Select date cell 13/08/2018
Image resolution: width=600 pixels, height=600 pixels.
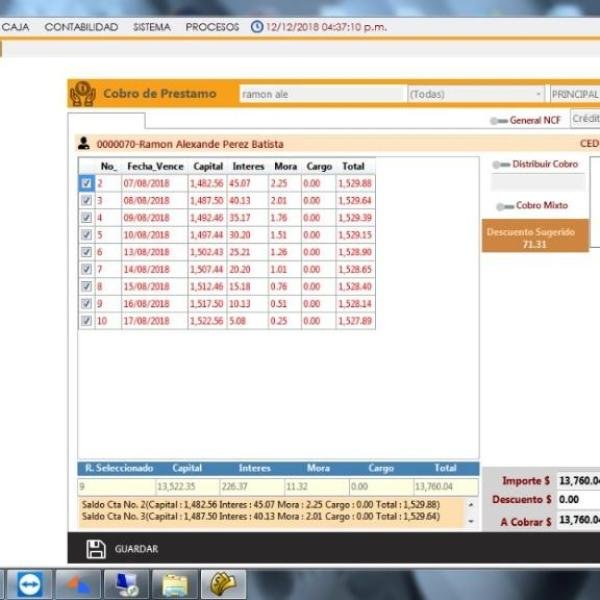click(155, 252)
